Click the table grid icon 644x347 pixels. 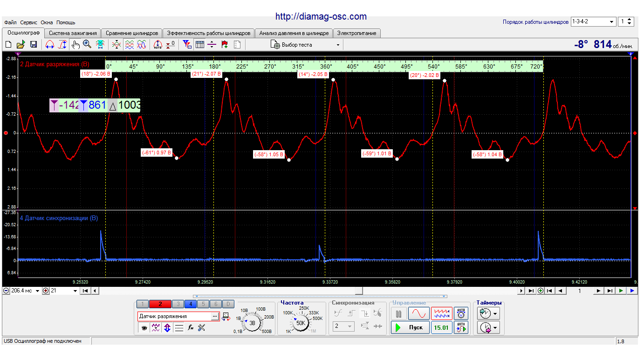pos(199,45)
